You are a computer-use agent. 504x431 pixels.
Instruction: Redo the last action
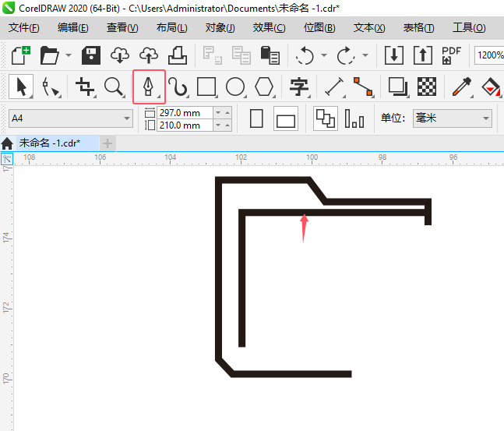pos(346,55)
